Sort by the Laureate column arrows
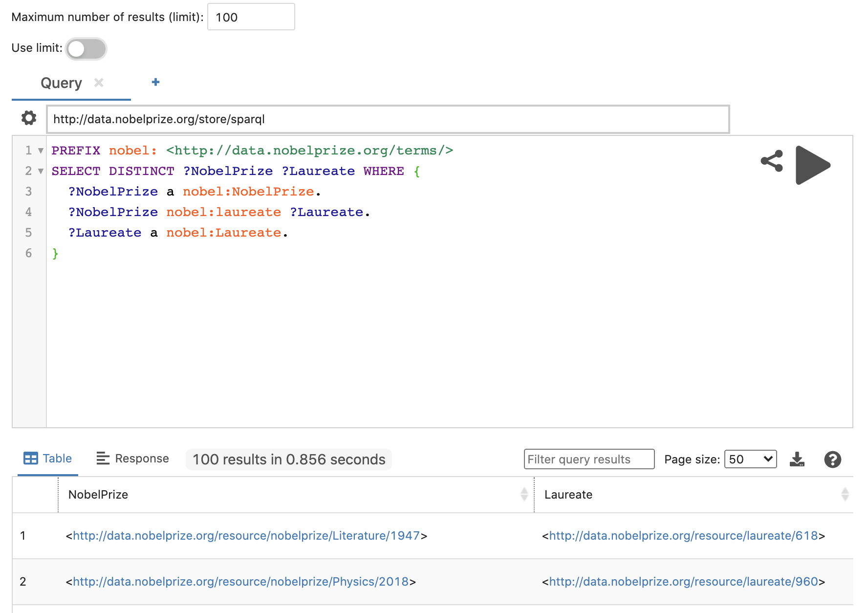 (x=845, y=494)
